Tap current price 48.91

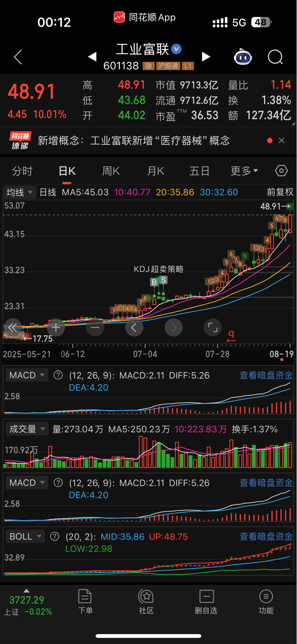pyautogui.click(x=32, y=92)
